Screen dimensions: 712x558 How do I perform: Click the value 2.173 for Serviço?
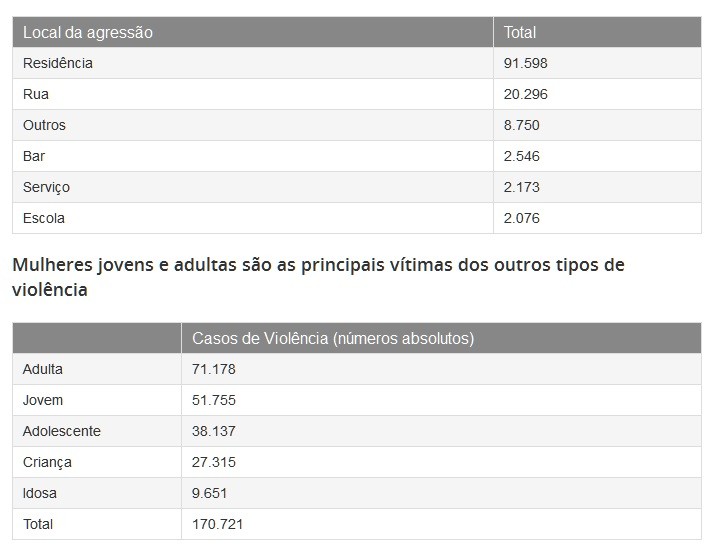pos(522,187)
